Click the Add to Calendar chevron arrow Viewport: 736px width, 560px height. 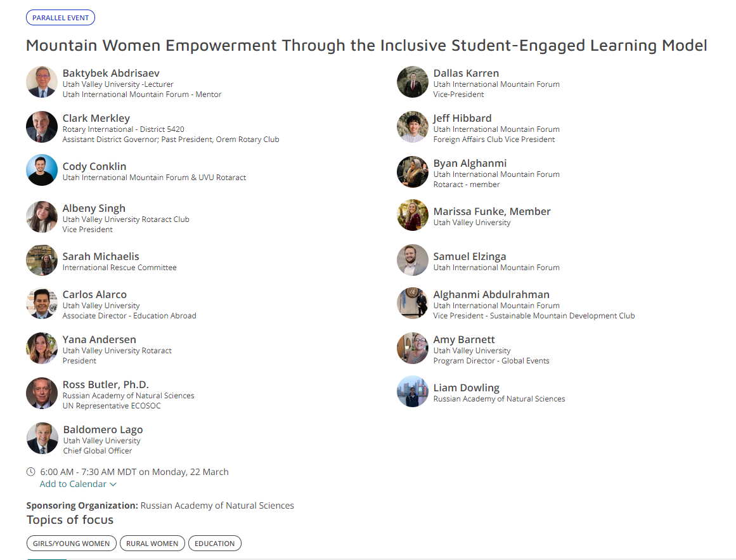[113, 485]
